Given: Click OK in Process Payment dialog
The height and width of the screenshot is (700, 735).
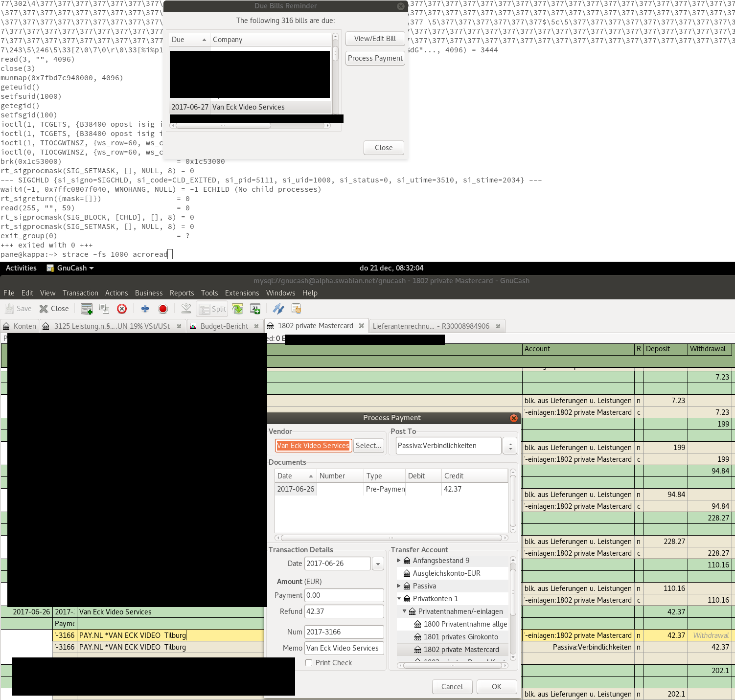Looking at the screenshot, I should (x=497, y=687).
